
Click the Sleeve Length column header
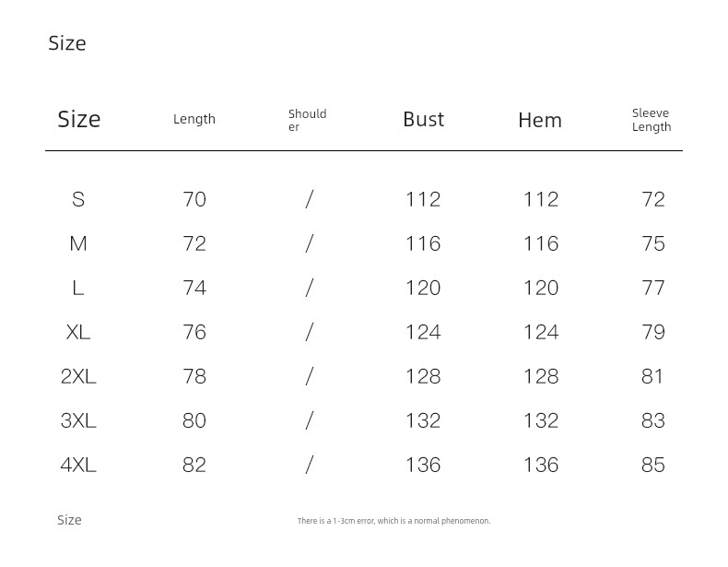point(652,120)
